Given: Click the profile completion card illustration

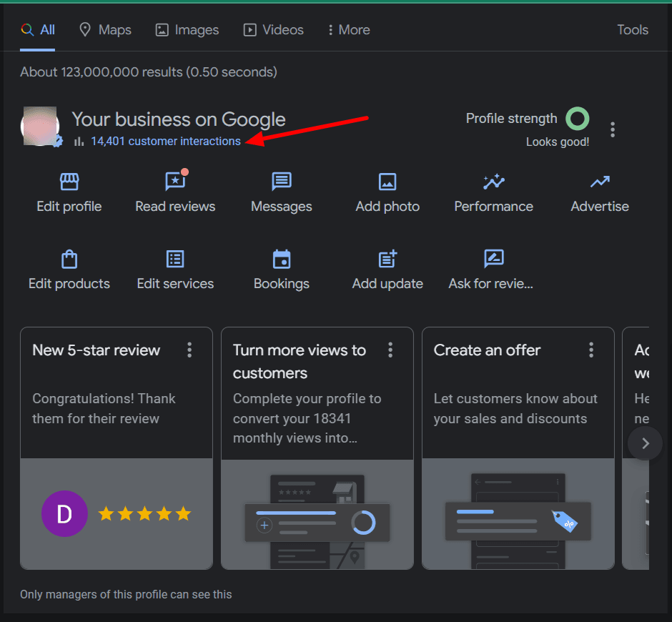Looking at the screenshot, I should click(x=317, y=514).
